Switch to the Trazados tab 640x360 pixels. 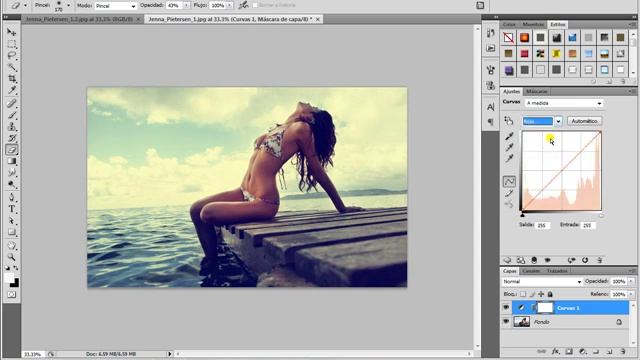[557, 271]
